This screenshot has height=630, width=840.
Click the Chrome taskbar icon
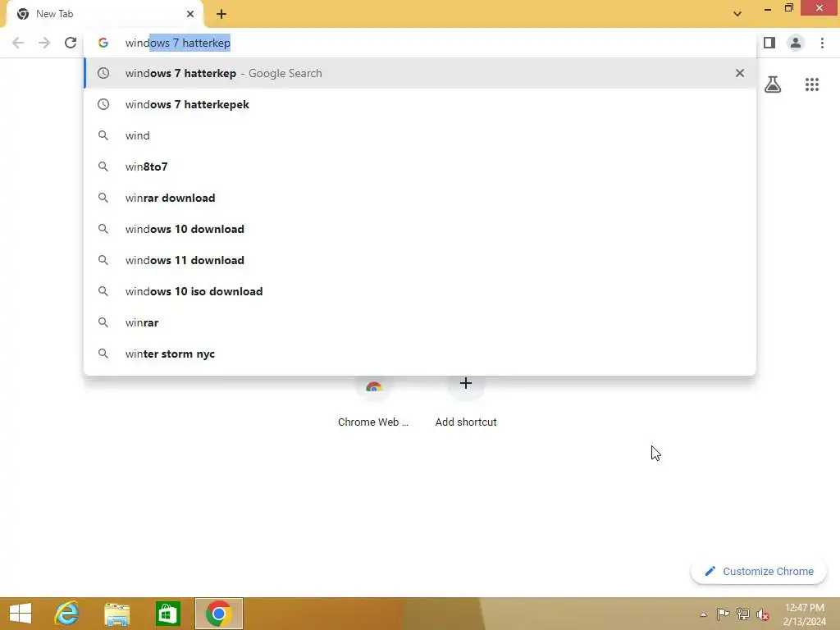pyautogui.click(x=218, y=614)
